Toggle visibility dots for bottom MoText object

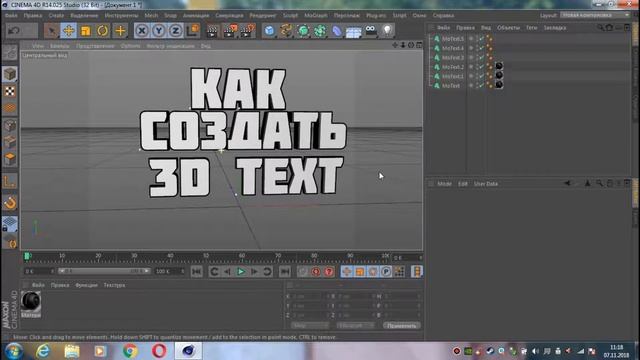coord(476,86)
